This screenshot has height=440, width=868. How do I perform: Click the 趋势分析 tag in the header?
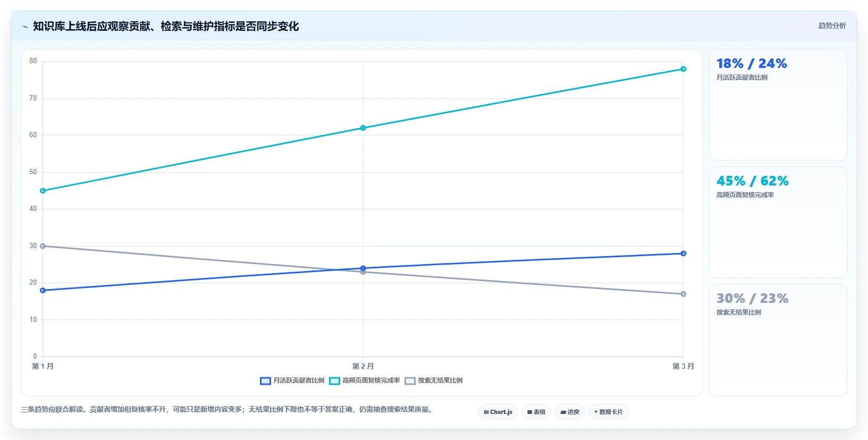[x=832, y=26]
